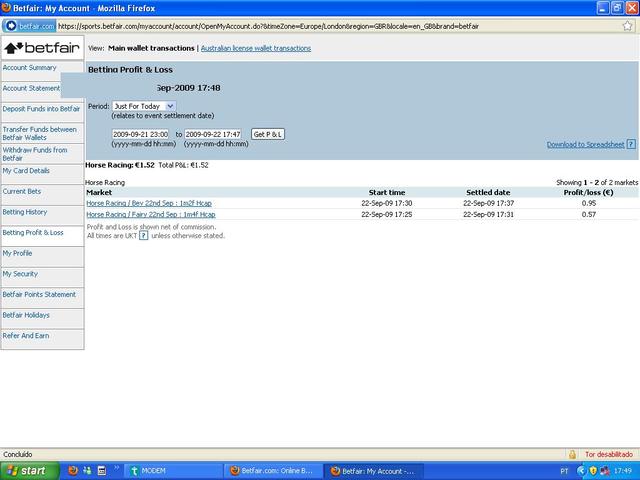
Task: Open Horse Racing Fairy 22nd Sep market
Action: tap(151, 214)
